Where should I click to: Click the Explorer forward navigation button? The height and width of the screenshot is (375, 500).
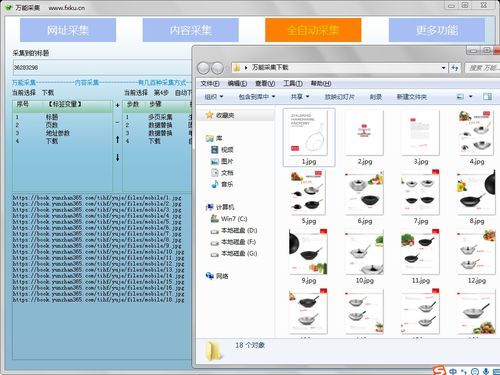[x=217, y=68]
